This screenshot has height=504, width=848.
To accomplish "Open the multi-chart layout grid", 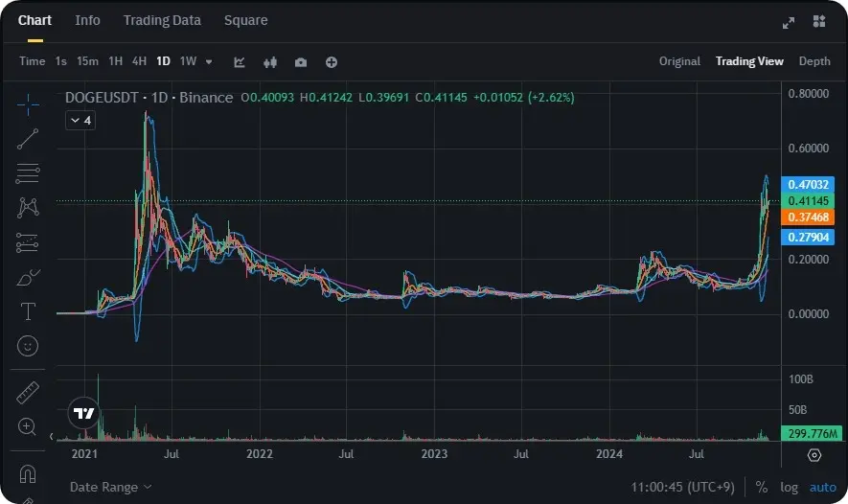I will point(819,21).
